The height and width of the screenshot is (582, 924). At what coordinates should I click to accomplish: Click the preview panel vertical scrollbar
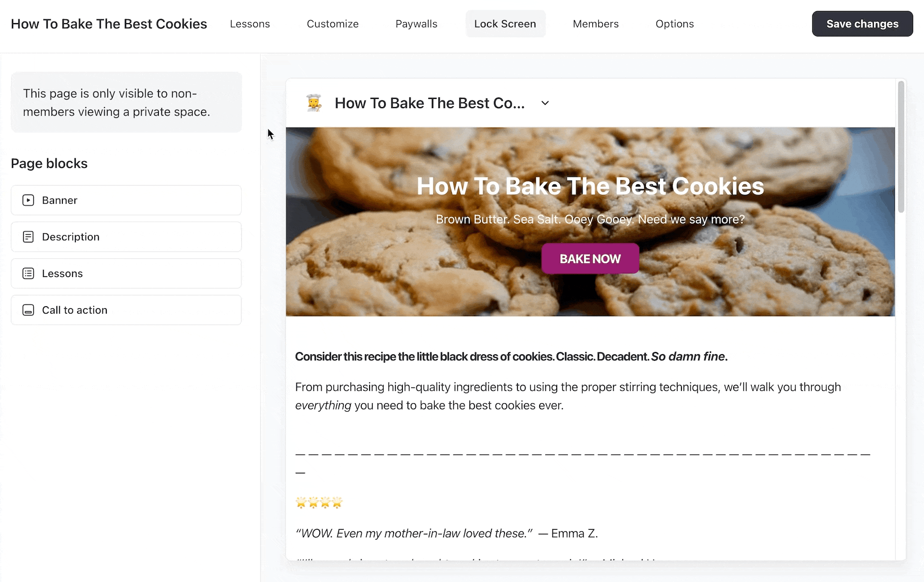[900, 148]
